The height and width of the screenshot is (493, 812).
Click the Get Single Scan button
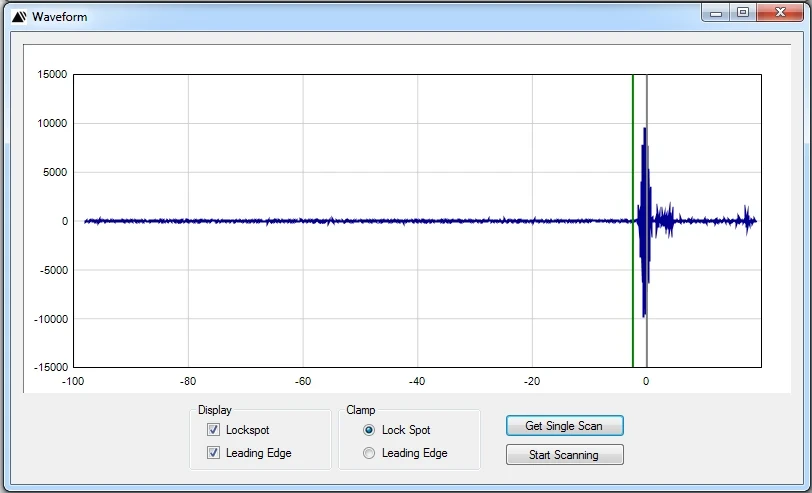(x=564, y=426)
